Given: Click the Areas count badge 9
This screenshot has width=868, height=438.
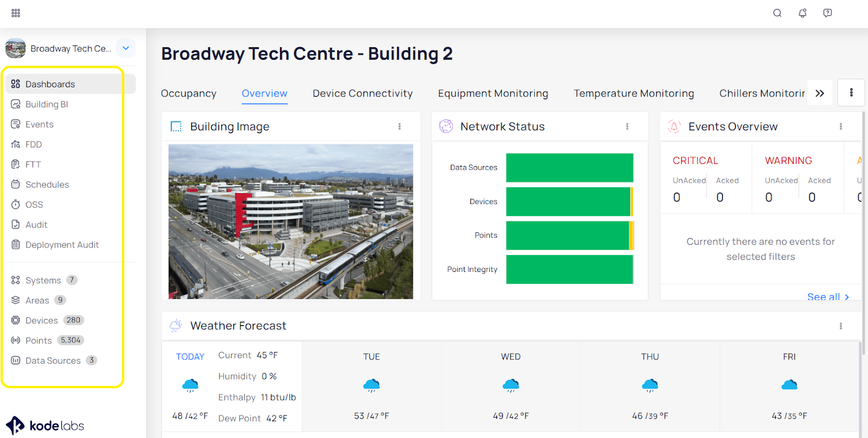Looking at the screenshot, I should pyautogui.click(x=60, y=300).
